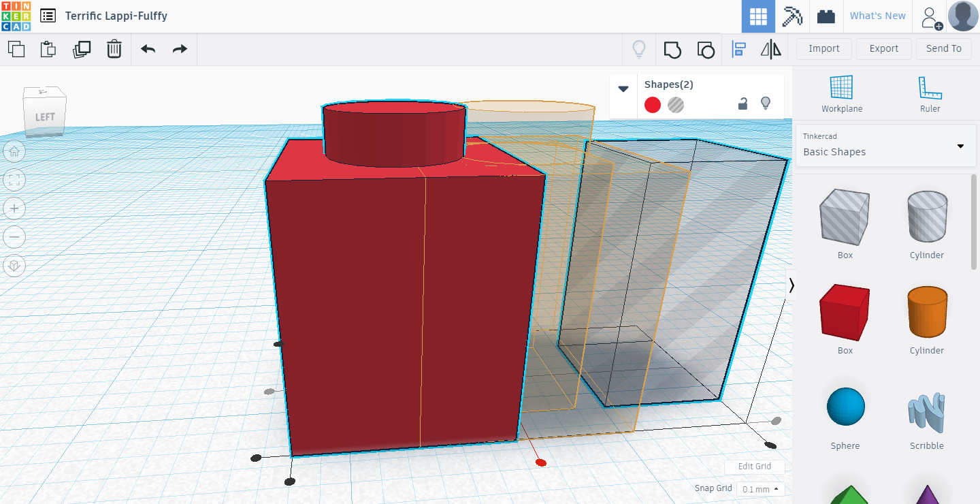This screenshot has width=980, height=504.
Task: Open the Snap Grid 0.1 mm dropdown
Action: click(x=761, y=489)
